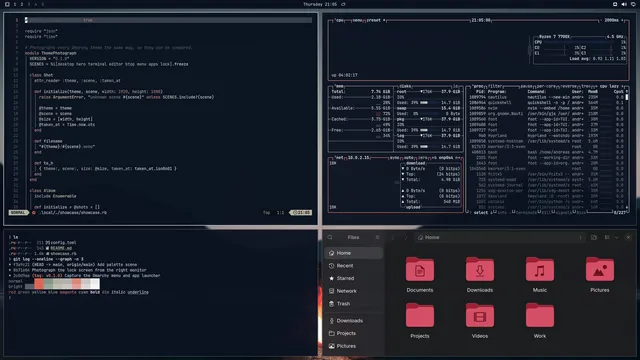Toggle tree view in btop proc panel
Image resolution: width=640 pixels, height=360 pixels.
click(587, 86)
